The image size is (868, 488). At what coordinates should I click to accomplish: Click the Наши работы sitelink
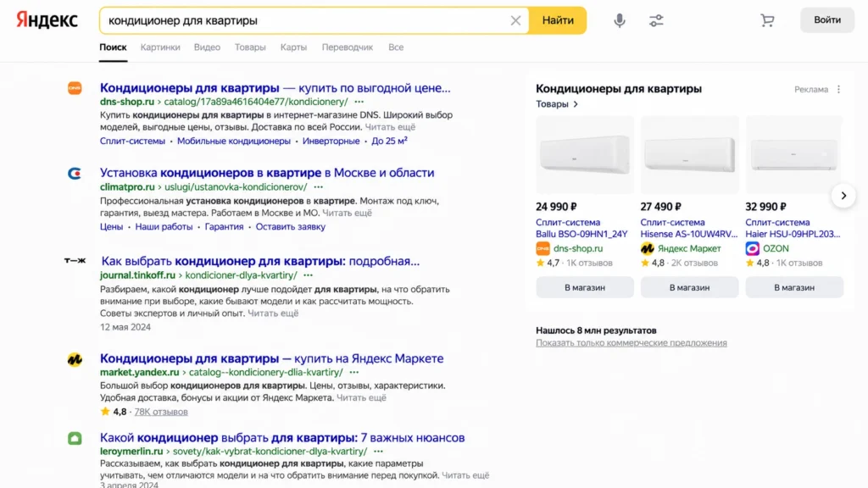(x=164, y=227)
